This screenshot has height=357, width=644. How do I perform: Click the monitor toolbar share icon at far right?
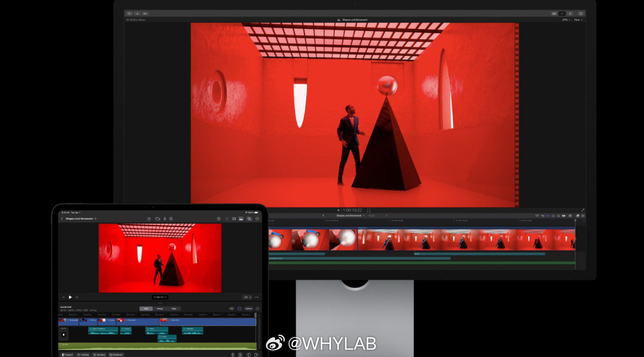click(x=581, y=13)
